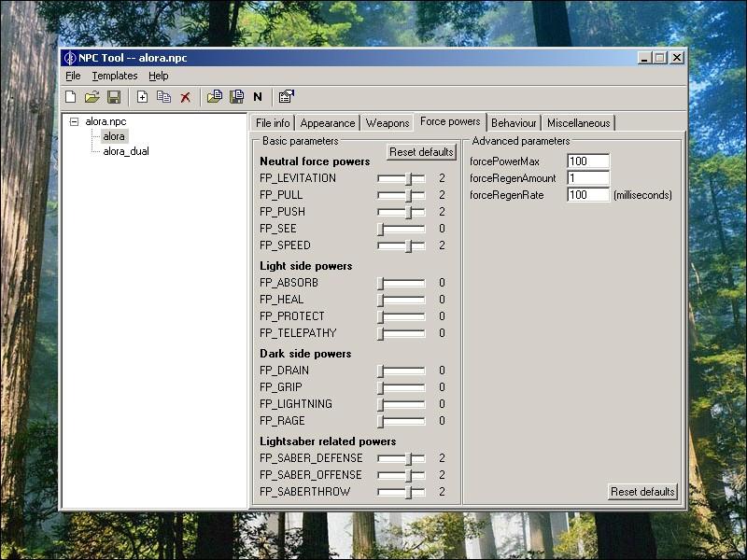747x560 pixels.
Task: Click the forceRegenRate input field
Action: pyautogui.click(x=587, y=195)
